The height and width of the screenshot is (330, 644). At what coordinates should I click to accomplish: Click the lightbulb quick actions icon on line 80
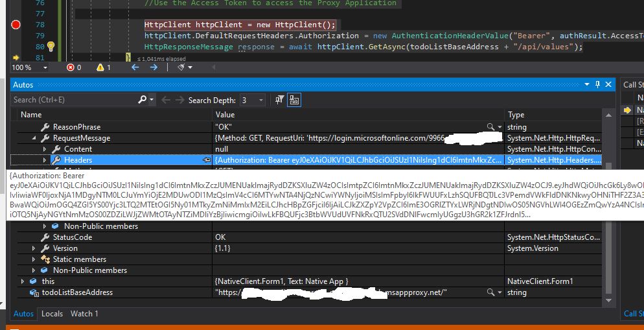tap(51, 47)
